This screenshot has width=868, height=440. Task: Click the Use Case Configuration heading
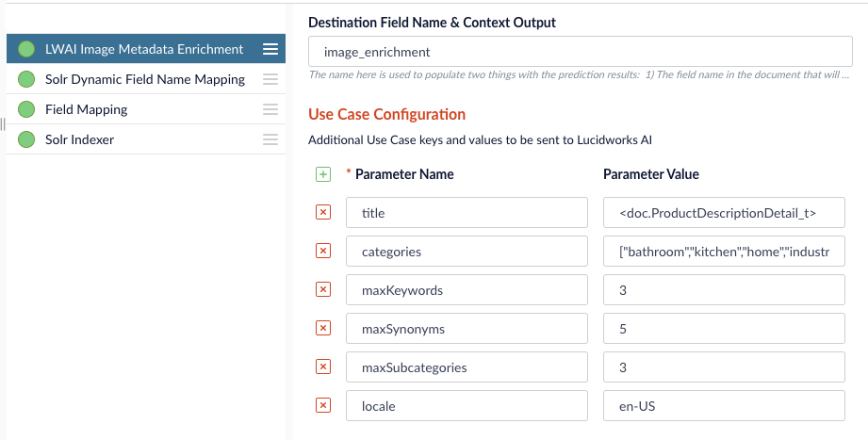pyautogui.click(x=387, y=114)
